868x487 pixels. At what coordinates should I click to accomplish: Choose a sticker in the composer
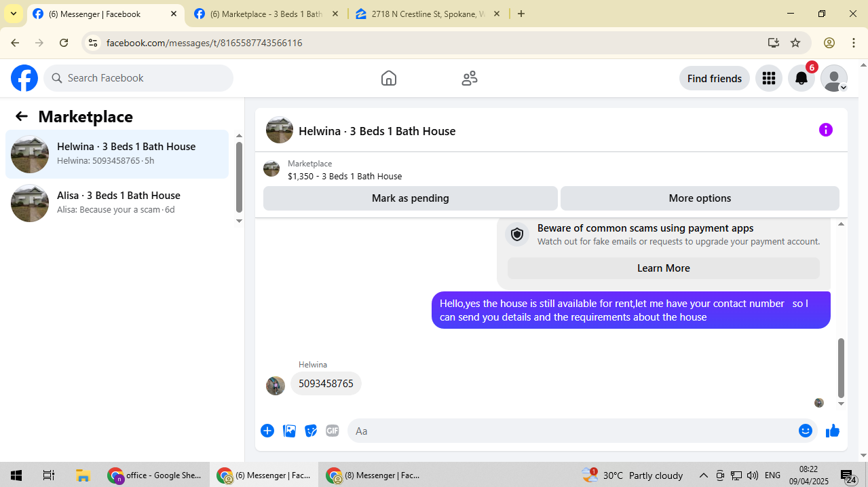click(x=311, y=431)
